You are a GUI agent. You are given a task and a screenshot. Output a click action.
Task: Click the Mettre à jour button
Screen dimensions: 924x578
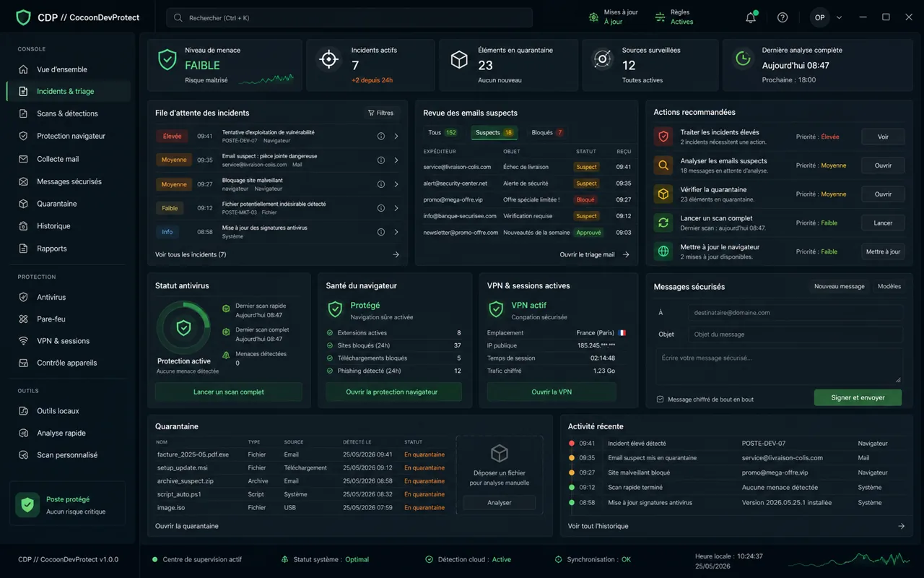click(883, 251)
